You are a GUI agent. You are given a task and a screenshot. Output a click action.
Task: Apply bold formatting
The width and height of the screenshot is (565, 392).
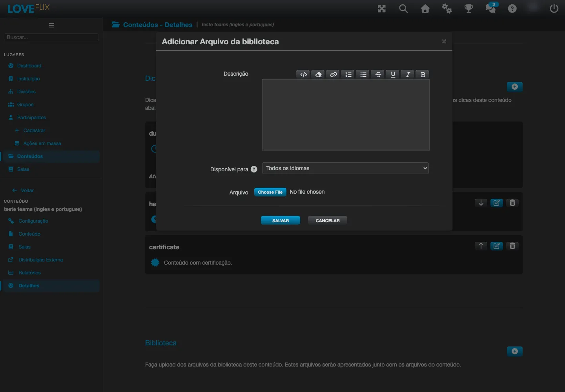[x=423, y=74]
